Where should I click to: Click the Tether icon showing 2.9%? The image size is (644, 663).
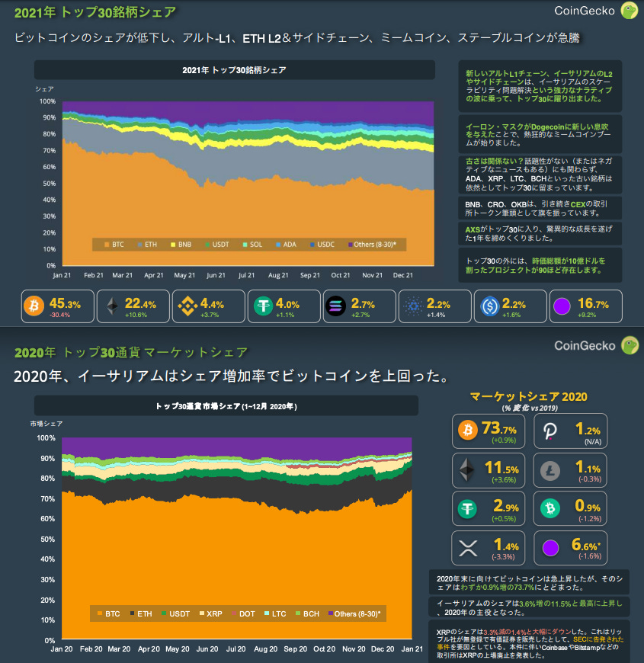468,508
